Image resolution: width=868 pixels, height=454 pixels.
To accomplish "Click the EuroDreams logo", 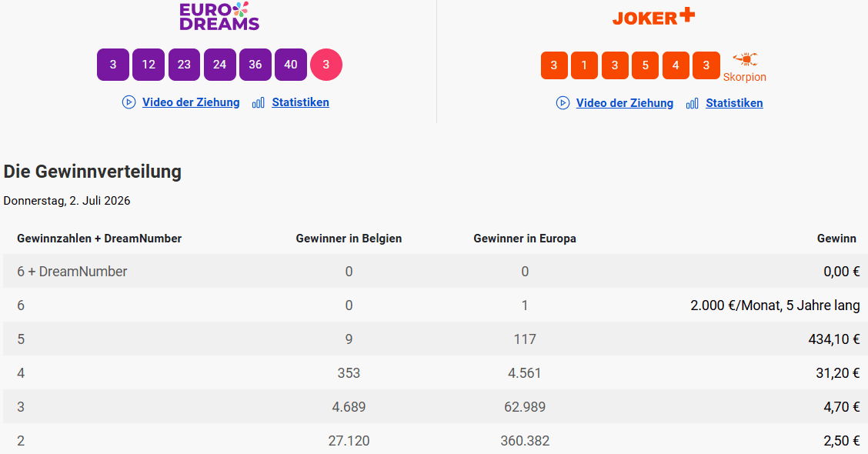I will (x=220, y=16).
